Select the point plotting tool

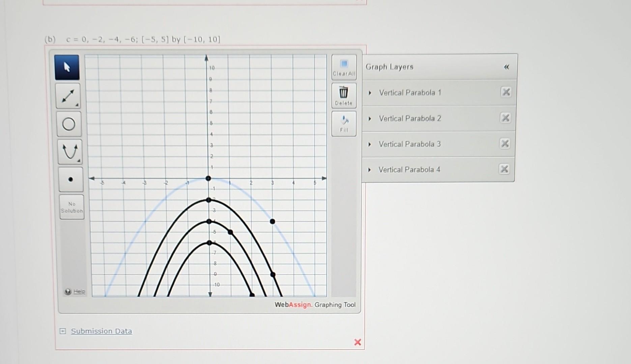coord(71,179)
